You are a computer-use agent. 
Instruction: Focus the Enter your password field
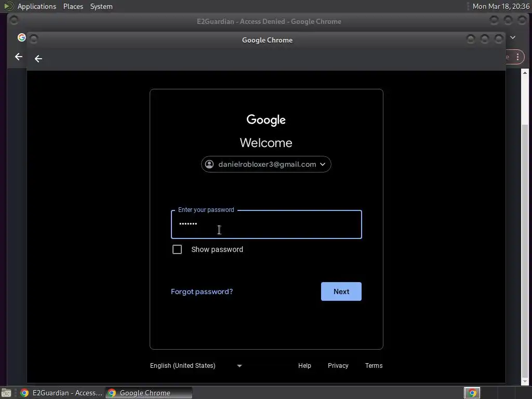tap(267, 224)
